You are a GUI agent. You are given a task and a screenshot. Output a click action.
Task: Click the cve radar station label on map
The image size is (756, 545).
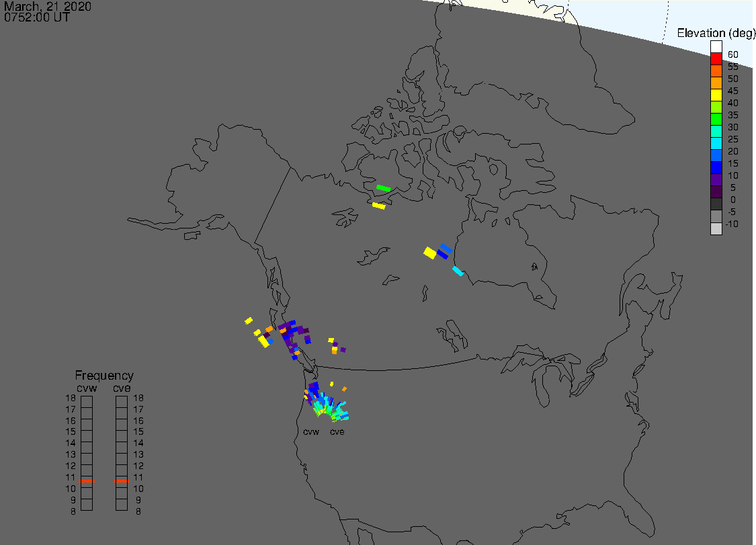point(337,432)
